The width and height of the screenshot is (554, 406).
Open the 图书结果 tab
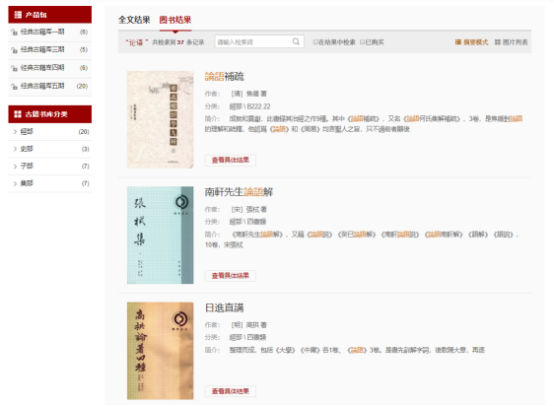(175, 20)
